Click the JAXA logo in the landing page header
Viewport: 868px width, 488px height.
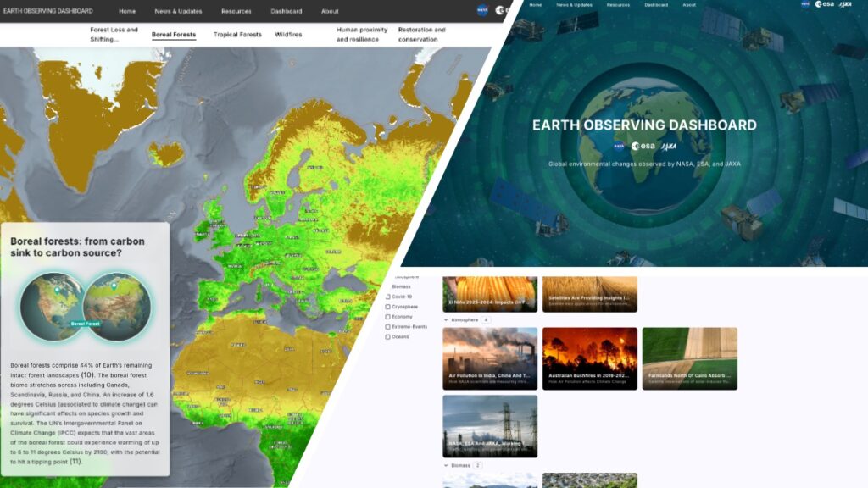click(x=845, y=4)
